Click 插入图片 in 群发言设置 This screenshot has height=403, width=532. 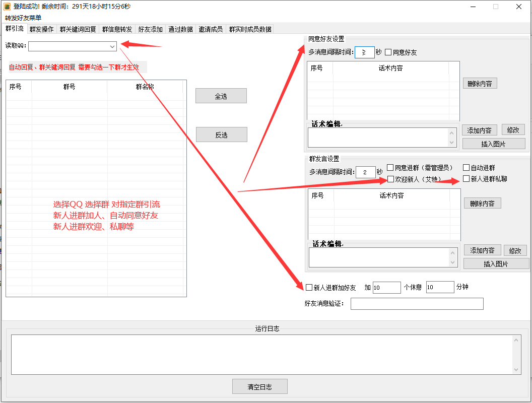click(x=496, y=263)
